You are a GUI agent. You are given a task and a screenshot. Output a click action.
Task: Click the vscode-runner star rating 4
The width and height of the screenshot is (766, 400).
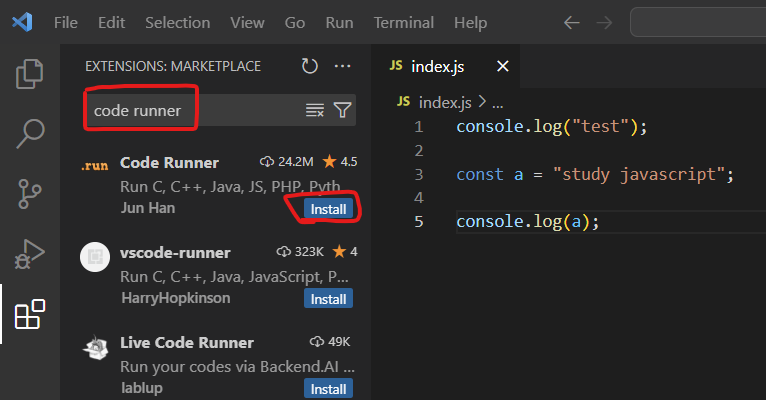click(345, 252)
